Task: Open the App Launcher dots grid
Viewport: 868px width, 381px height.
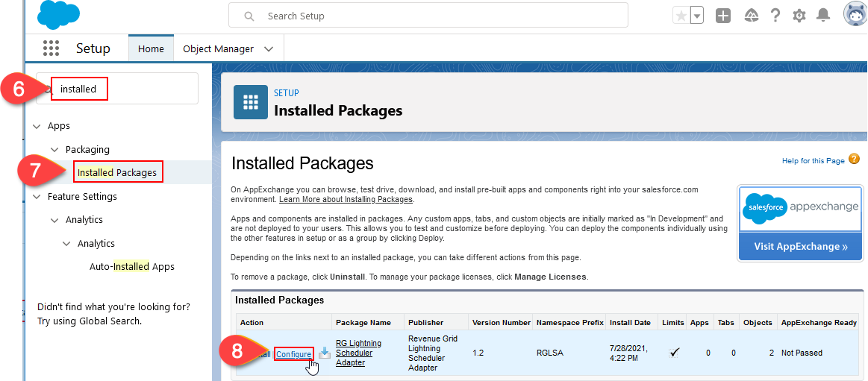Action: coord(51,48)
